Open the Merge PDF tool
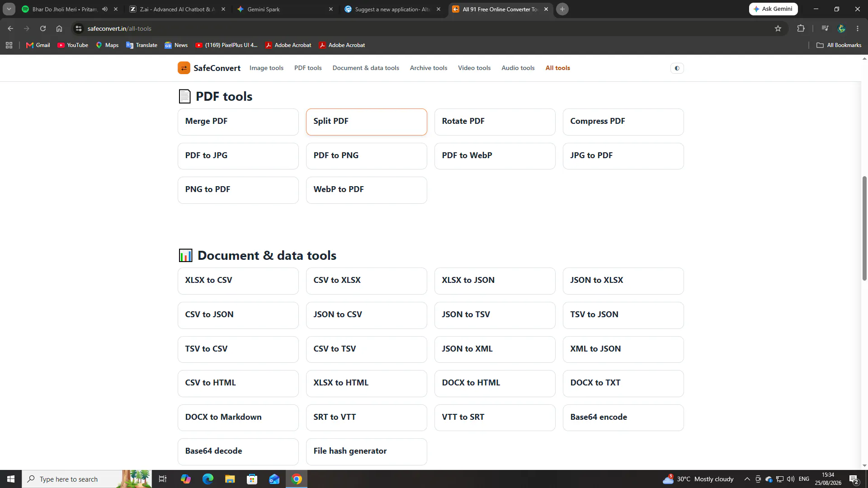Screen dimensions: 868x488 [238, 122]
